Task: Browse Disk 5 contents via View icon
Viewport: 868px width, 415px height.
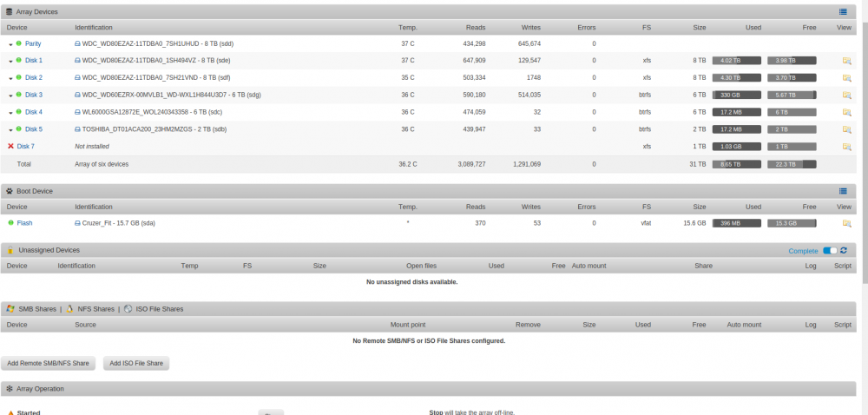Action: [x=846, y=128]
